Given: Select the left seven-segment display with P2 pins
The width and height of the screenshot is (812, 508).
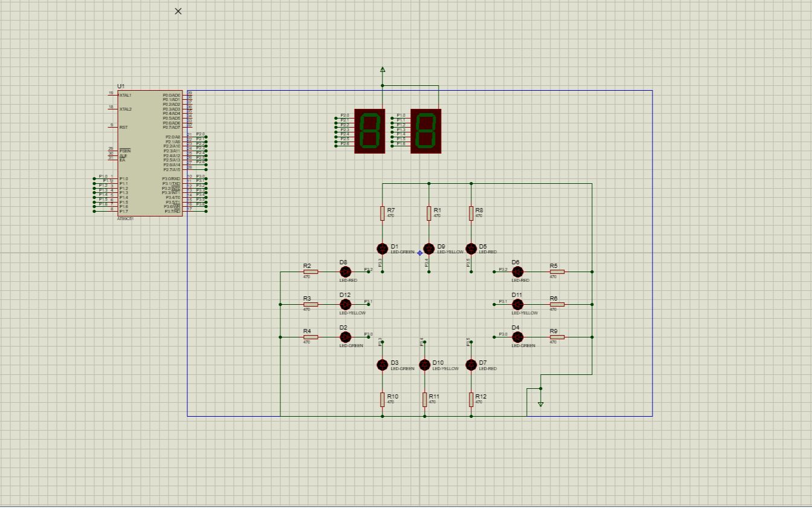Looking at the screenshot, I should 370,131.
